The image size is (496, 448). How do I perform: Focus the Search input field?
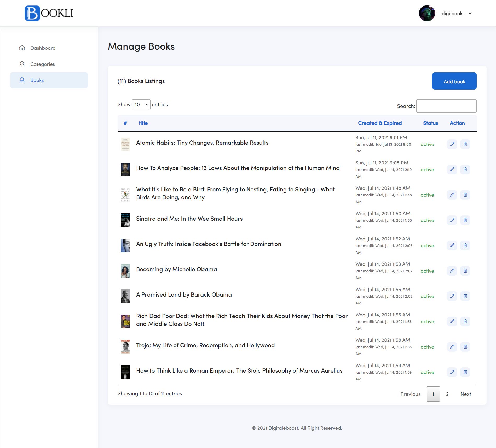(x=446, y=106)
